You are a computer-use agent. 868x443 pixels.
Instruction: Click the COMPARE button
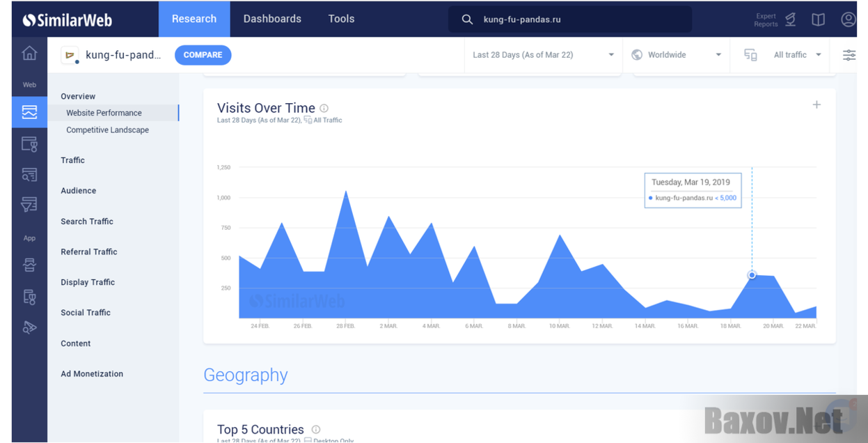coord(203,55)
